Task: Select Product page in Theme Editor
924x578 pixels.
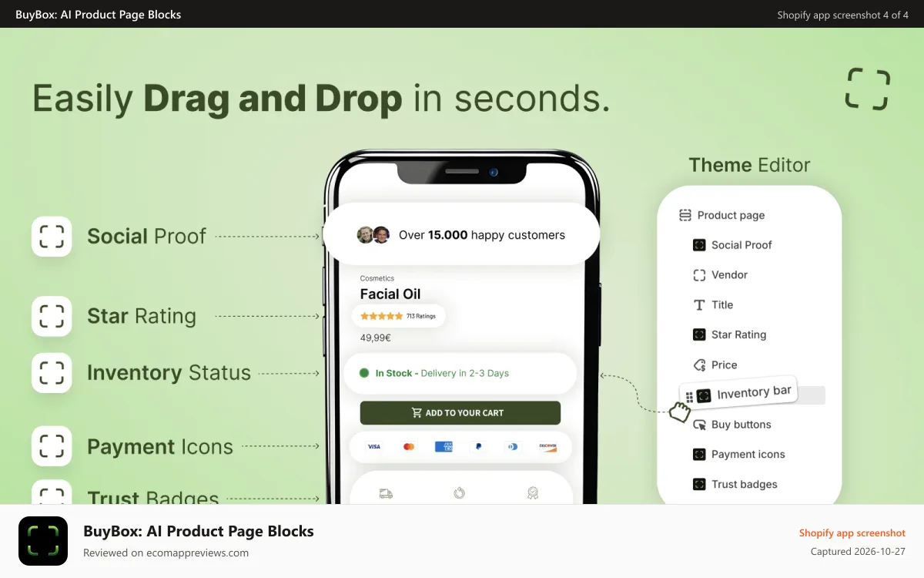Action: 722,215
